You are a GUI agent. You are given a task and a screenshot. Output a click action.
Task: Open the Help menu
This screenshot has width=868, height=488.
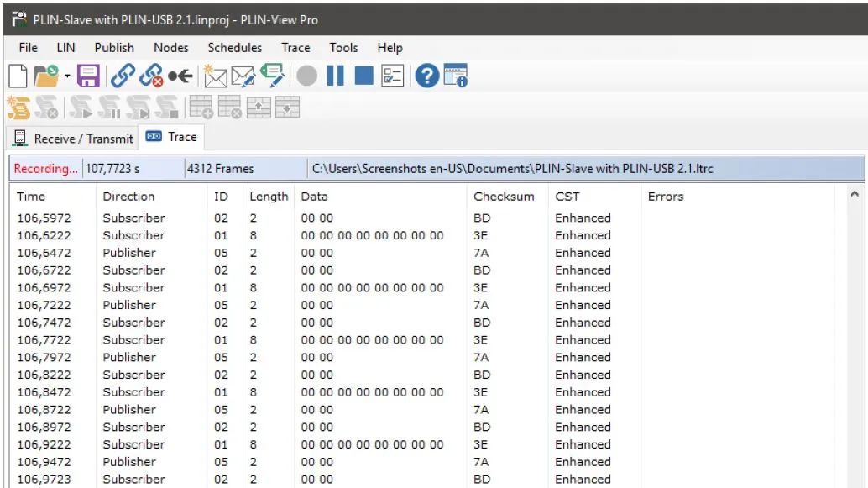(x=390, y=48)
